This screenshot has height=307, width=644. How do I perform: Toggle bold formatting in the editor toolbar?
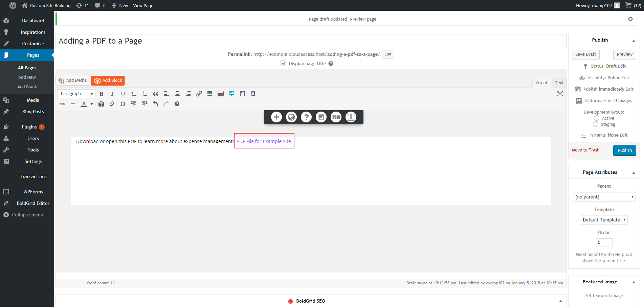point(102,94)
